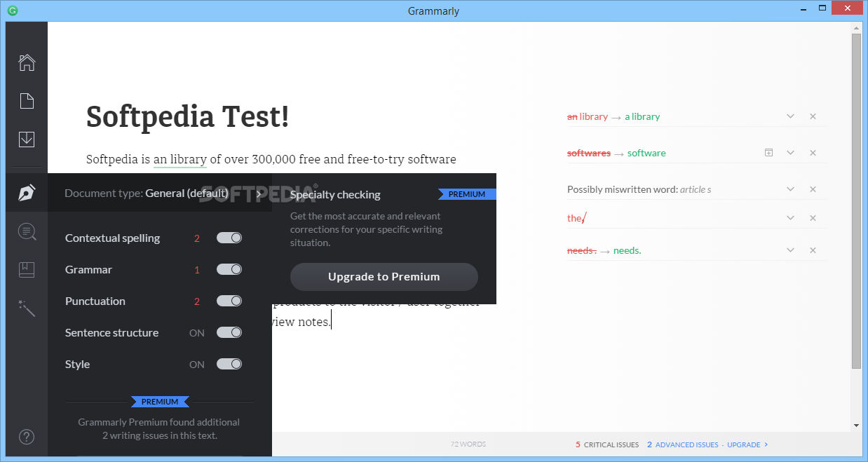Toggle the Style switch
Screen dimensions: 868x462
click(x=229, y=364)
